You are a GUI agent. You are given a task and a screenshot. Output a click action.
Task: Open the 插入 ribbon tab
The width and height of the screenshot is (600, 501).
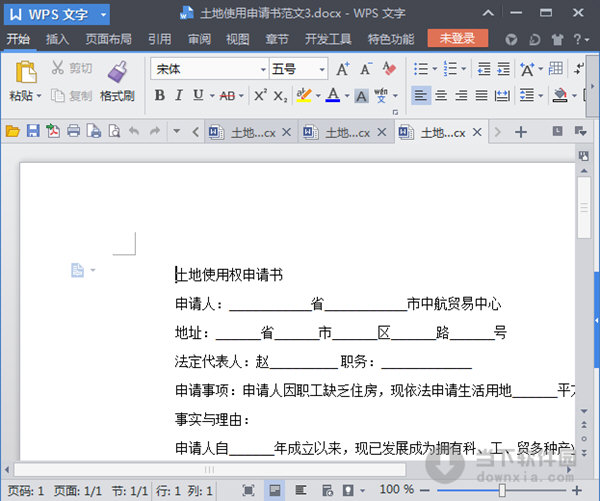57,39
